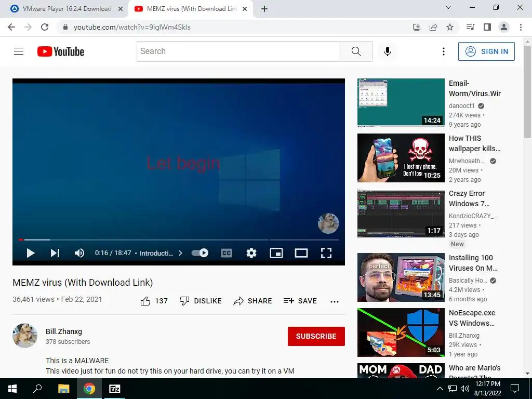Image resolution: width=532 pixels, height=399 pixels.
Task: Play the MEMZ virus video
Action: [x=31, y=253]
